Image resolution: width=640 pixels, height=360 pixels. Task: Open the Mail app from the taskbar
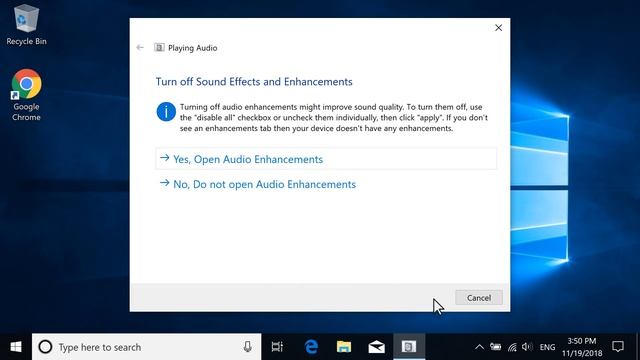tap(376, 347)
